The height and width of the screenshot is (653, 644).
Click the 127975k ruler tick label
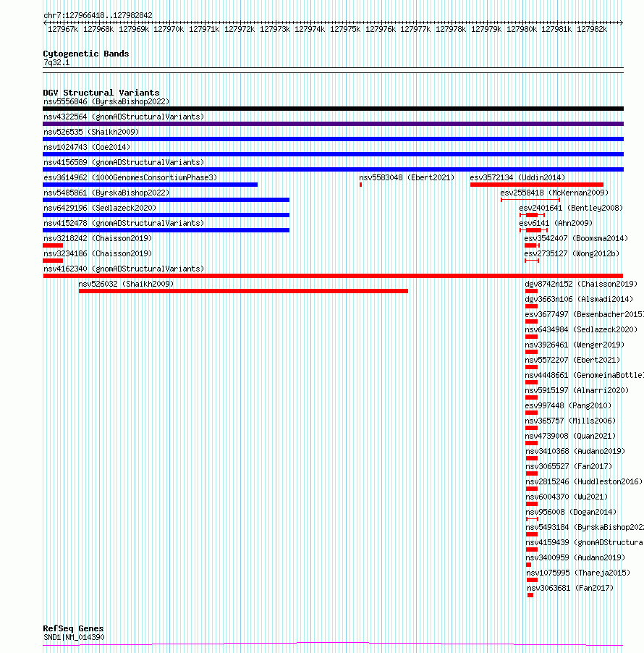click(x=344, y=29)
